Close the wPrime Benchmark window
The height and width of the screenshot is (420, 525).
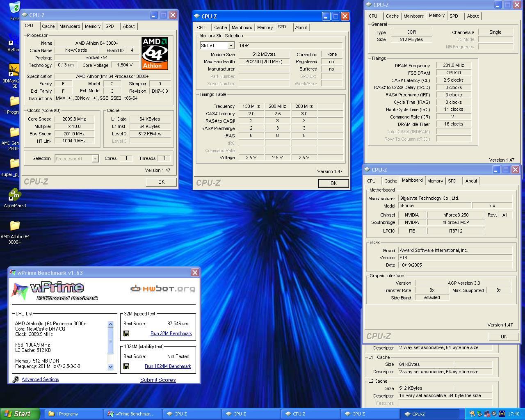click(195, 272)
